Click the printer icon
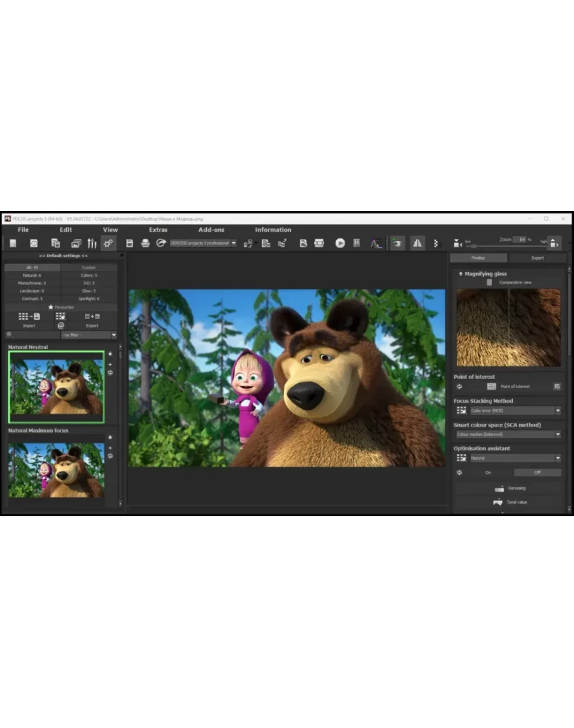 [146, 243]
